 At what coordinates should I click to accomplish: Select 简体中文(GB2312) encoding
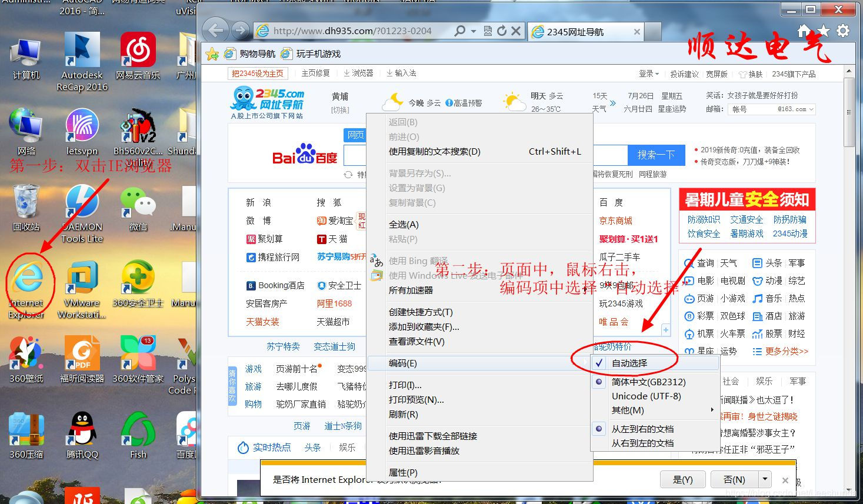click(655, 382)
